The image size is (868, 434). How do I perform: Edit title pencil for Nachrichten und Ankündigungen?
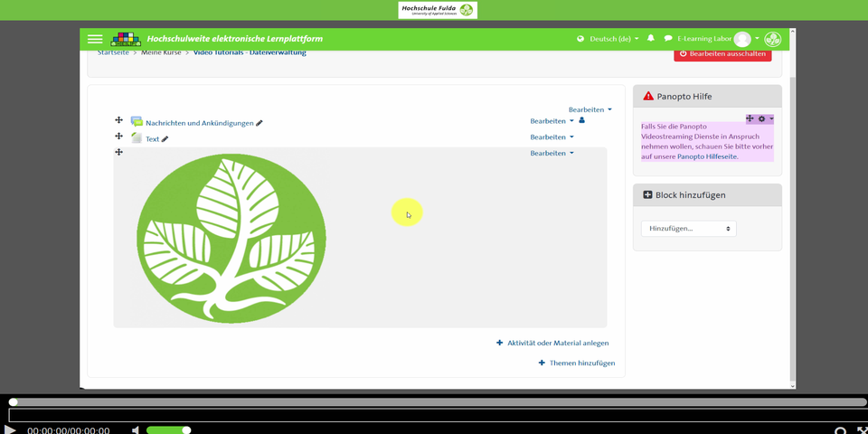point(259,123)
